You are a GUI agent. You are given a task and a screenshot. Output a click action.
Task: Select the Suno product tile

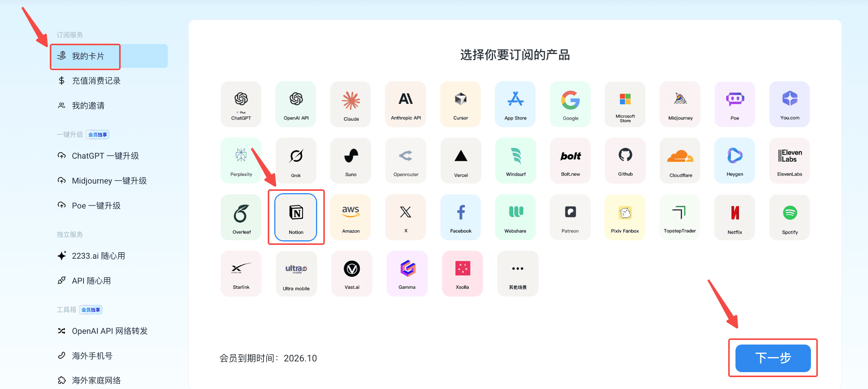click(x=351, y=161)
